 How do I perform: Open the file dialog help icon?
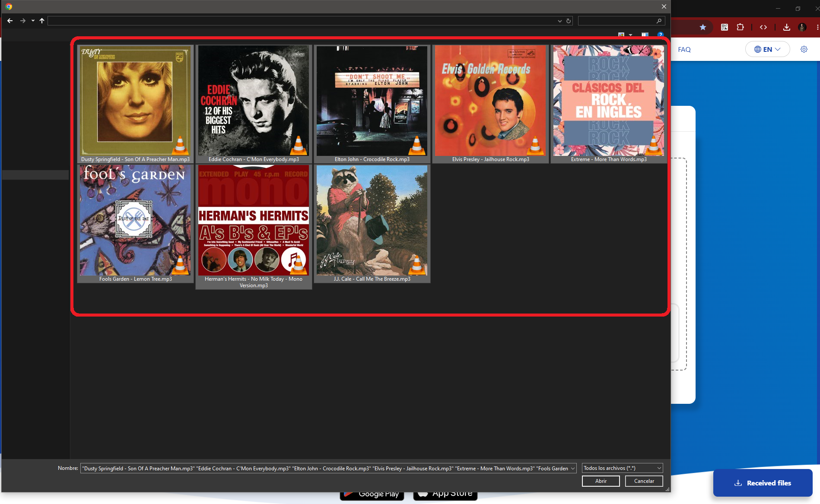[660, 35]
